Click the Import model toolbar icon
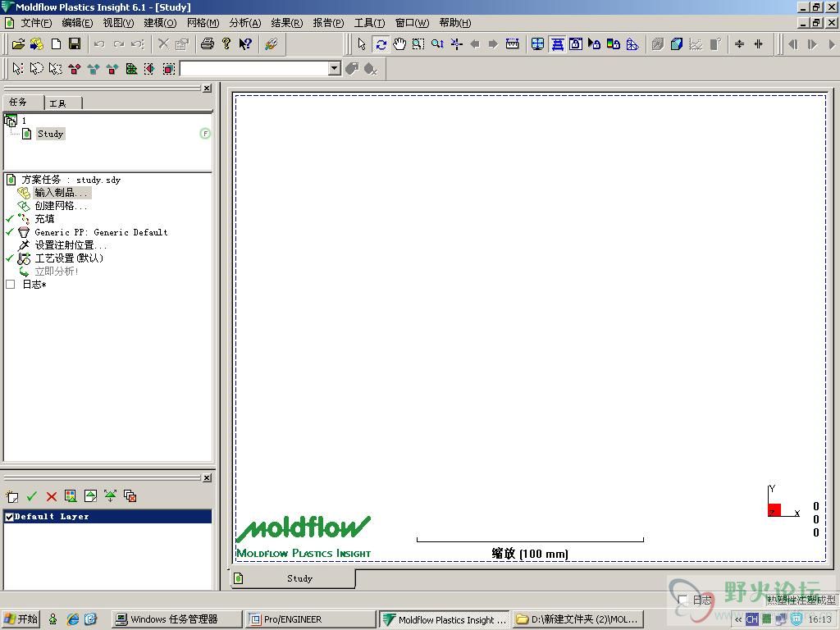Screen dimensions: 840x630 (x=36, y=44)
